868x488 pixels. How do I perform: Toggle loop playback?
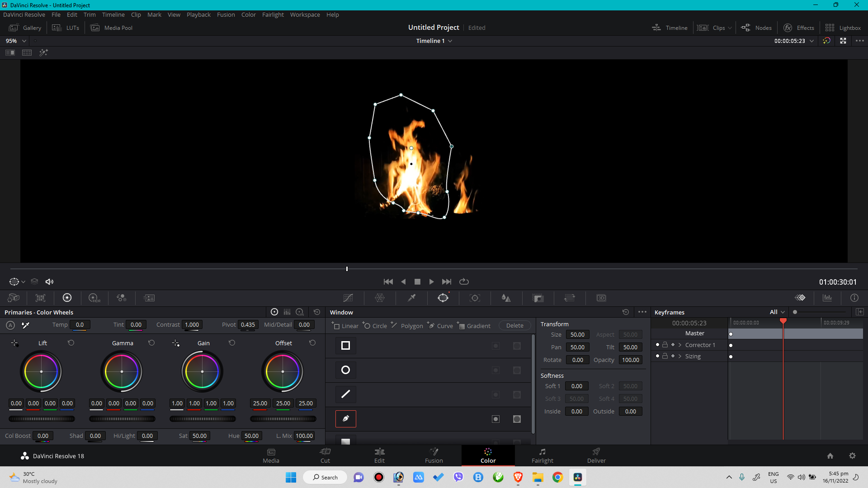point(464,282)
